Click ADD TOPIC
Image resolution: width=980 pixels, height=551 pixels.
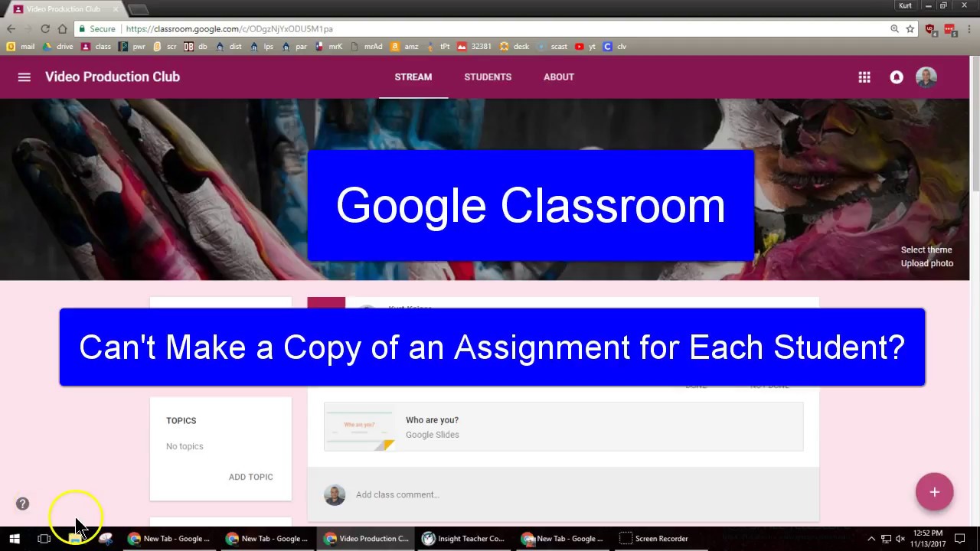[250, 477]
